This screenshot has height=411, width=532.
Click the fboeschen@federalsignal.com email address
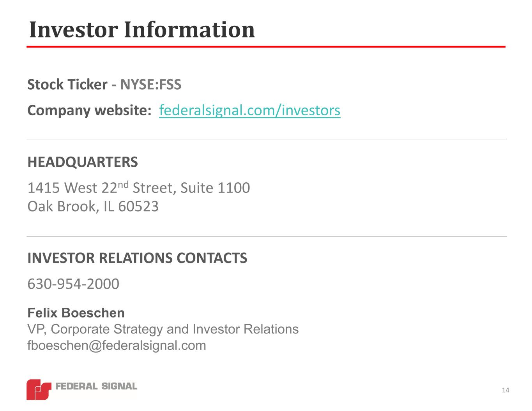click(117, 345)
